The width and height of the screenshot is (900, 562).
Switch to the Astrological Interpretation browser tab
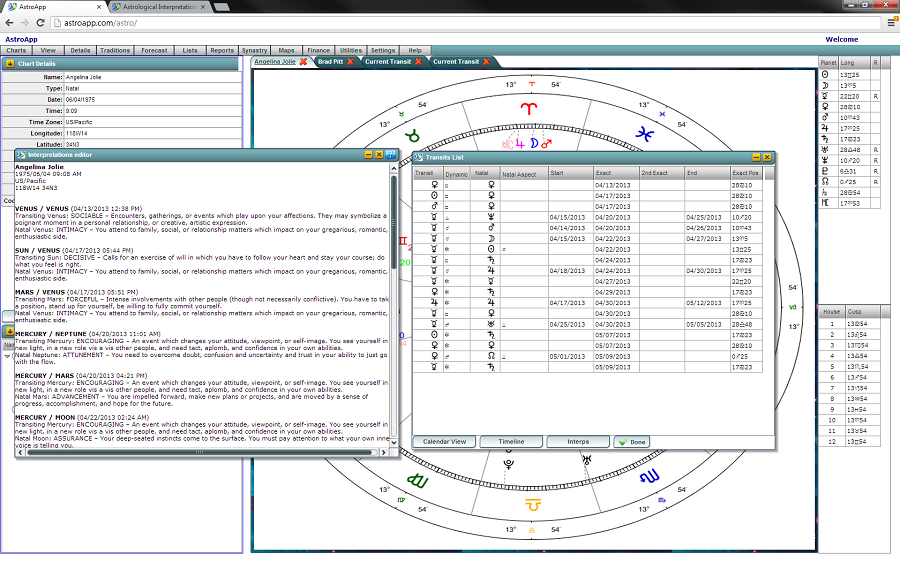pyautogui.click(x=151, y=6)
